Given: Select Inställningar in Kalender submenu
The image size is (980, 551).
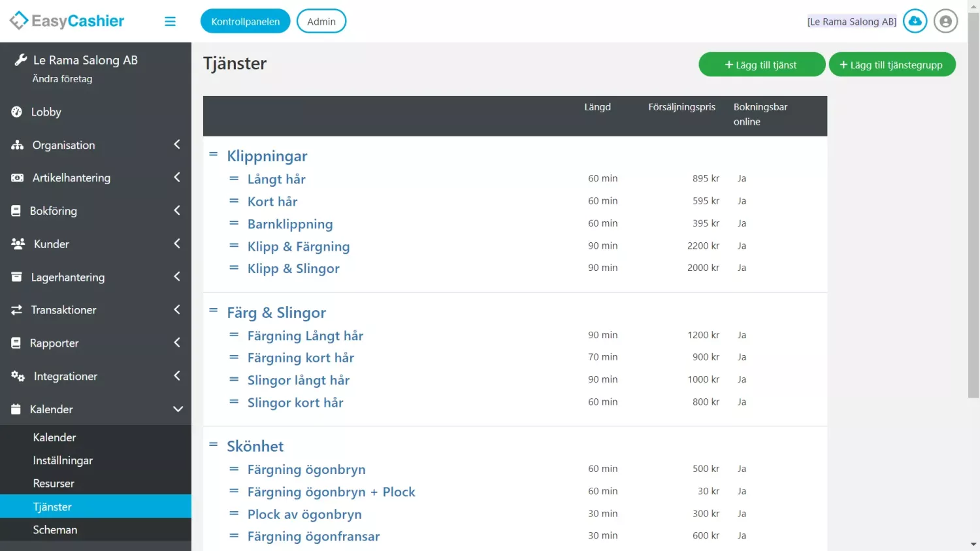Looking at the screenshot, I should tap(63, 460).
